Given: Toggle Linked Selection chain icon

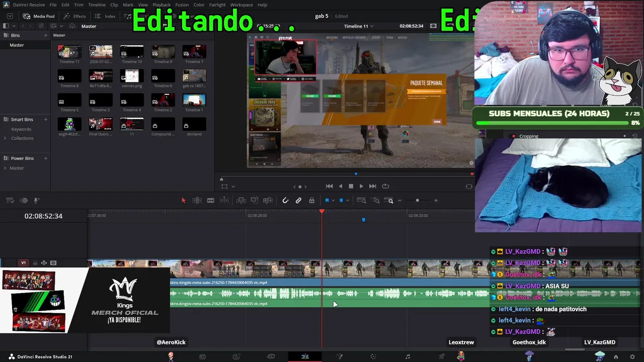Looking at the screenshot, I should pyautogui.click(x=298, y=201).
